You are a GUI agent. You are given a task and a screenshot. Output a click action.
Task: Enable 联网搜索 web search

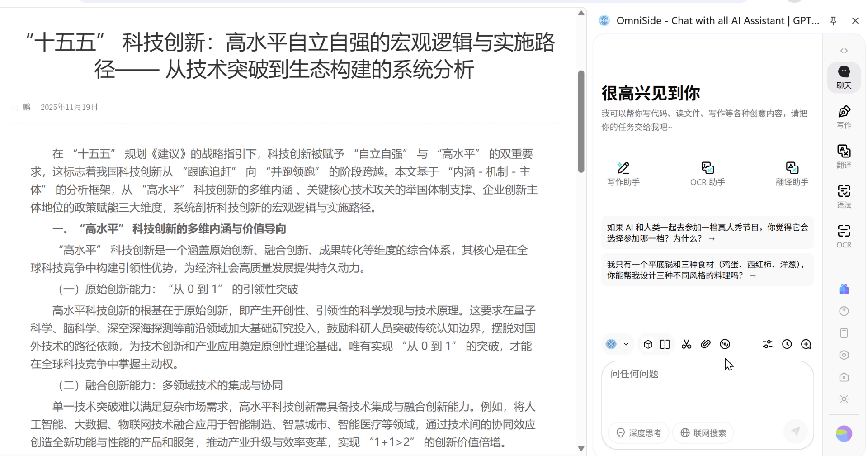(x=703, y=433)
